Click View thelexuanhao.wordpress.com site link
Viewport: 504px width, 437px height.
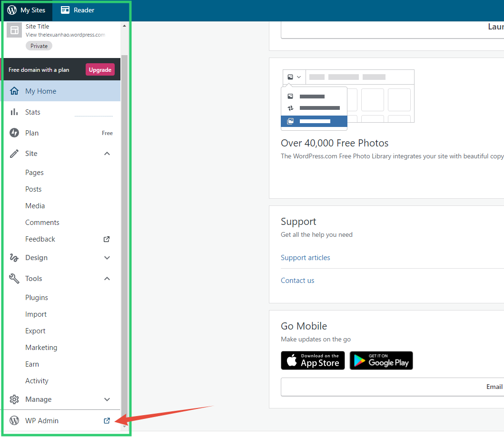65,35
